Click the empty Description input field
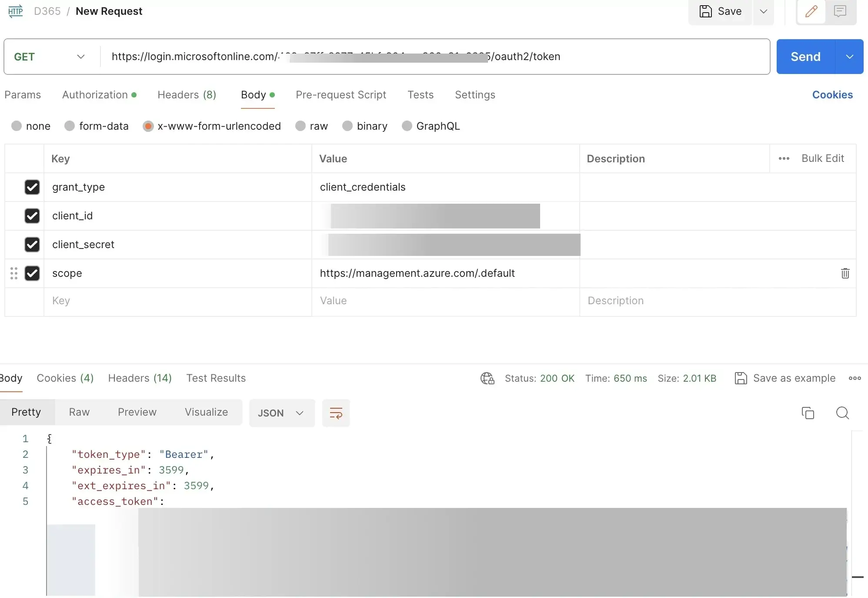Viewport: 868px width, 598px height. [x=718, y=301]
